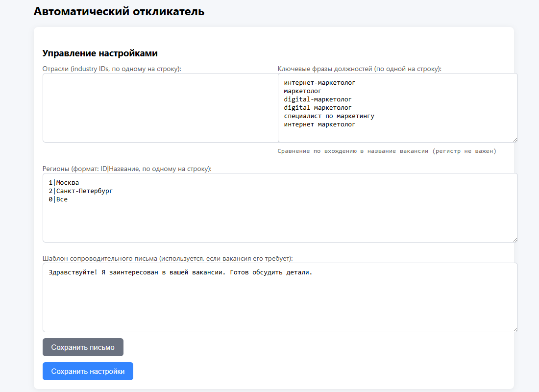Click the "специалист по маркетингу" phrase line

(x=329, y=116)
